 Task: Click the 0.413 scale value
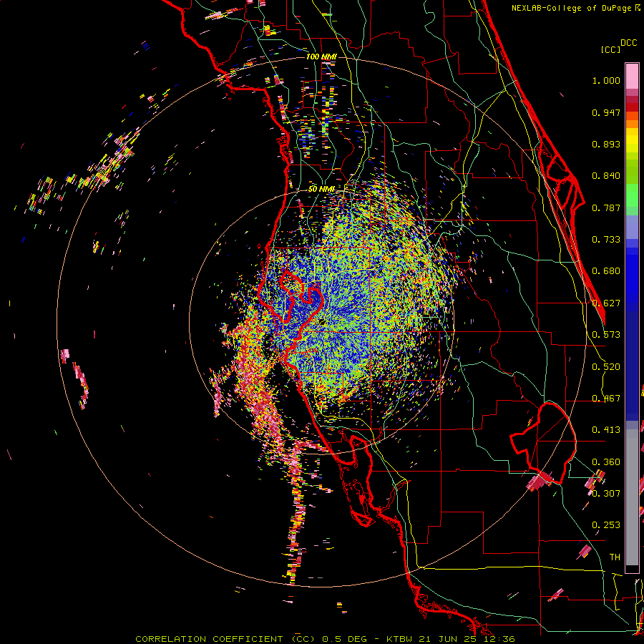click(606, 430)
